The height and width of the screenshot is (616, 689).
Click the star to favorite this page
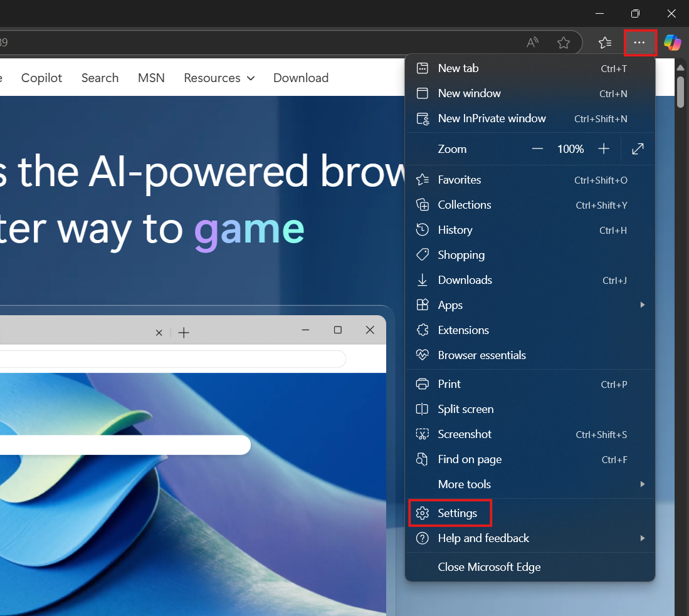tap(564, 43)
